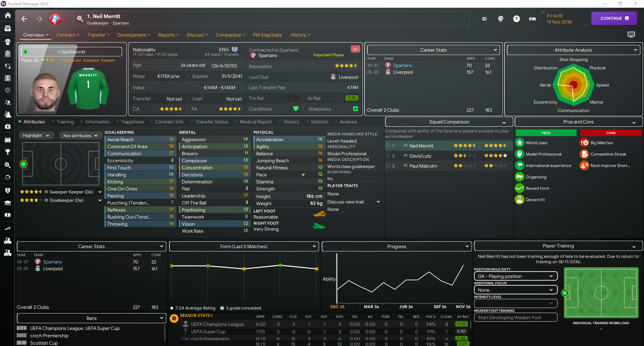The height and width of the screenshot is (346, 644).
Task: Click the Attribute Analysis radar polygon
Action: click(x=574, y=85)
